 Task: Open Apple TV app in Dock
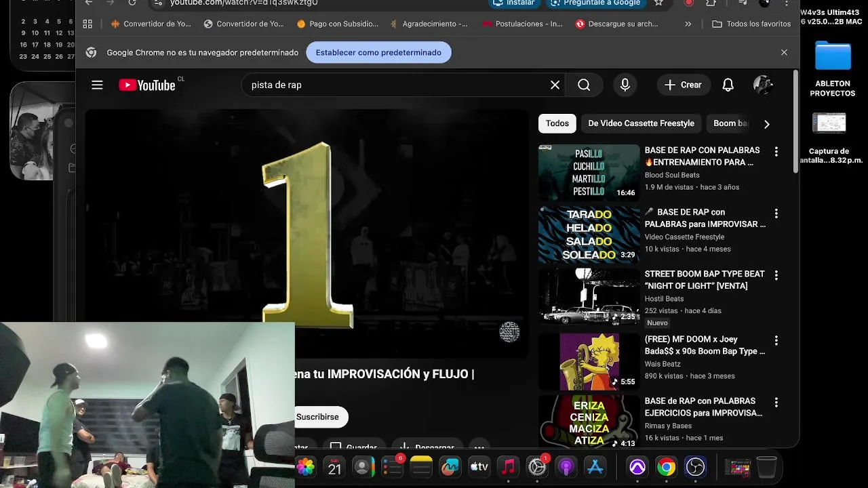coord(479,467)
